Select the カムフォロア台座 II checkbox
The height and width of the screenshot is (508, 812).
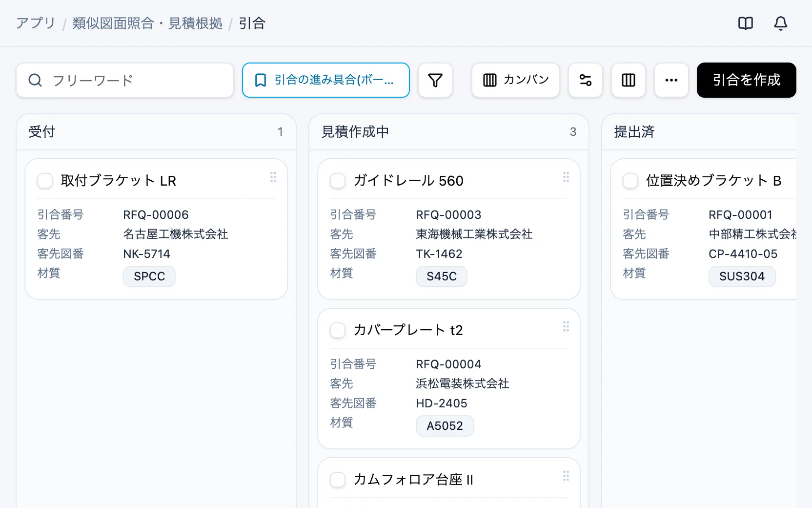[338, 480]
